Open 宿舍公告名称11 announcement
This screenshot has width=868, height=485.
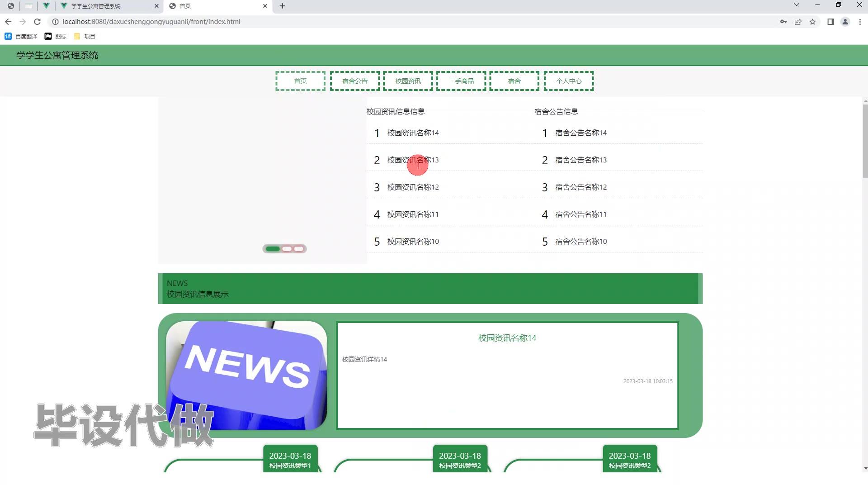pos(581,214)
